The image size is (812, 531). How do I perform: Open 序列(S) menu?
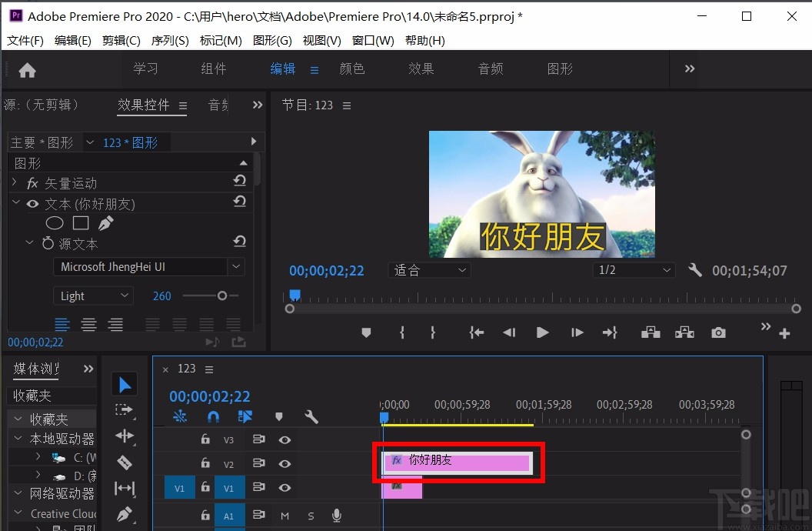[170, 41]
